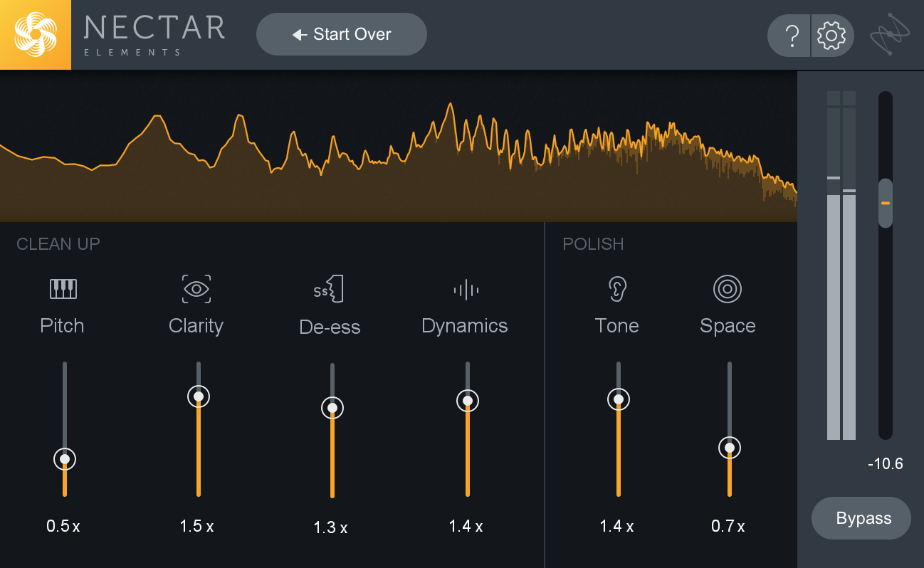924x568 pixels.
Task: Click the iZotope orbit logo icon
Action: pyautogui.click(x=890, y=34)
